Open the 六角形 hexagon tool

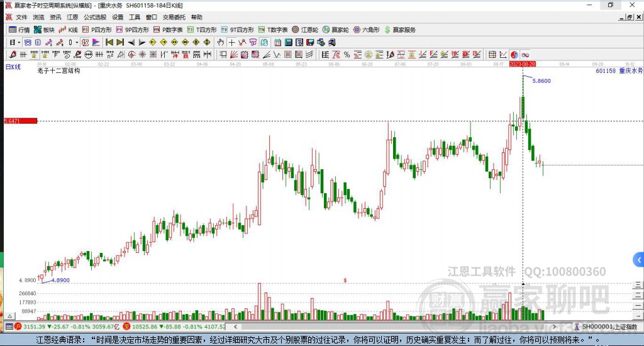[x=367, y=30]
